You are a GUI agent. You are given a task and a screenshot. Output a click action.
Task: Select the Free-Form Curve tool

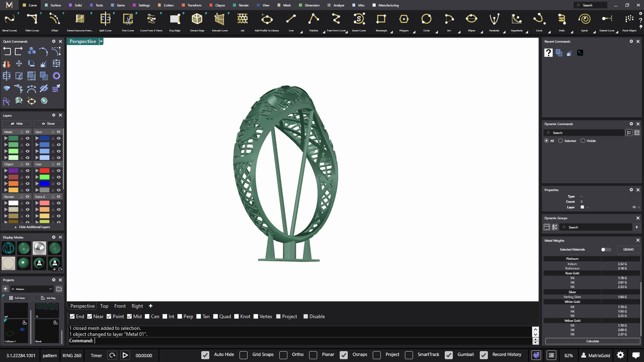pos(336,19)
